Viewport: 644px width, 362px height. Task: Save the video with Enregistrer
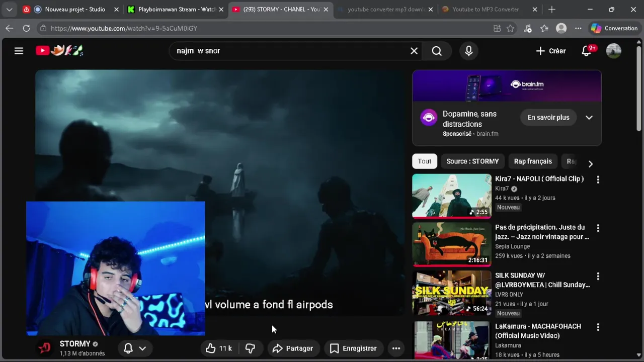(353, 348)
